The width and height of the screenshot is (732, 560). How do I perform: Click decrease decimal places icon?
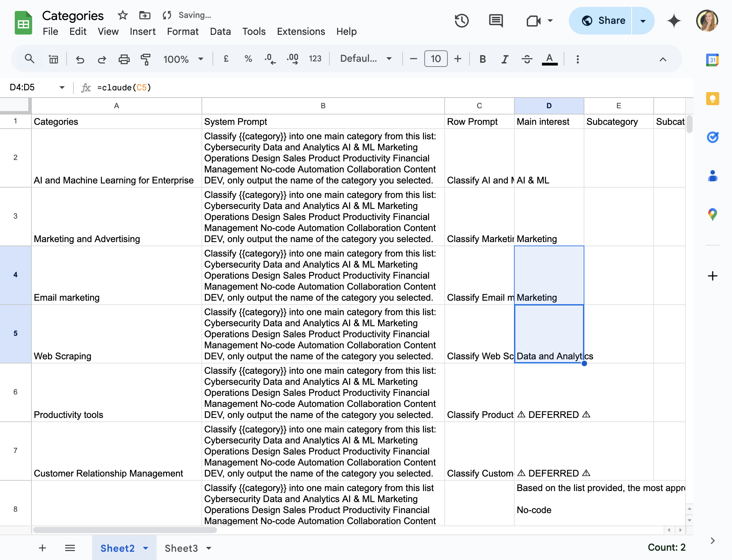270,59
